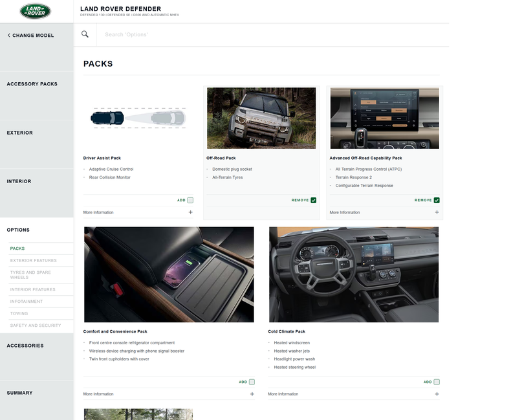511x420 pixels.
Task: Open Driver Assist Pack diagram image
Action: click(138, 118)
